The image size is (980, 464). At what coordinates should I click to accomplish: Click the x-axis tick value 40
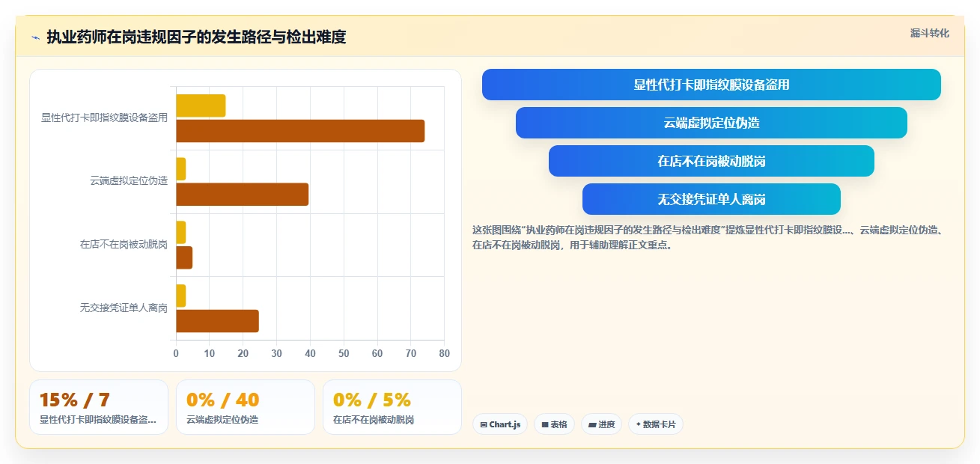point(310,354)
